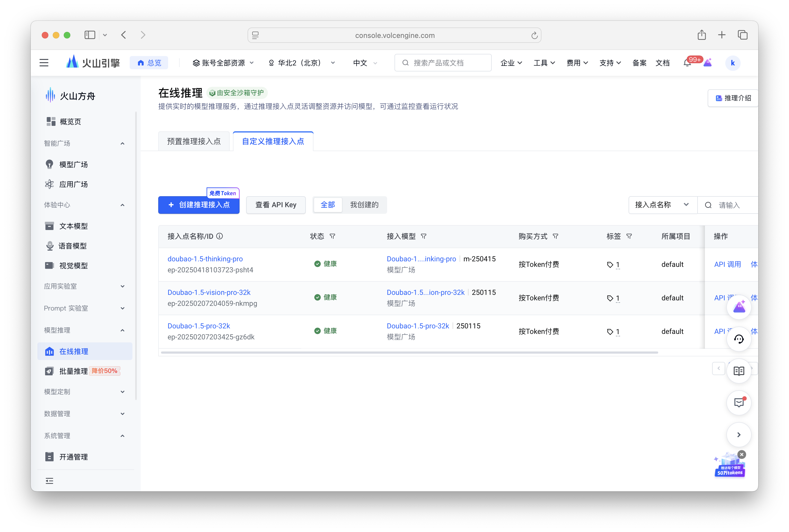Switch to 我创建的 filter toggle

(364, 205)
